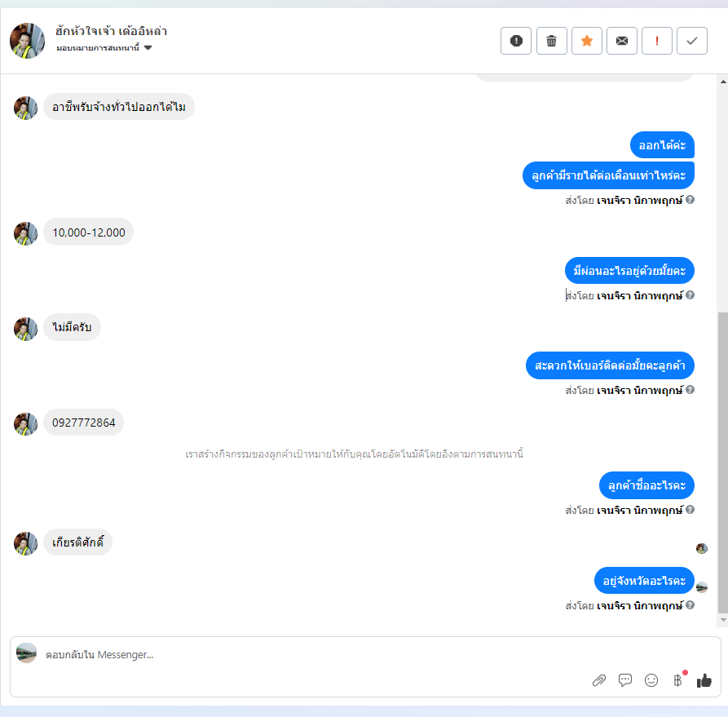The image size is (728, 717).
Task: Attach a file with paperclip icon
Action: (x=599, y=680)
